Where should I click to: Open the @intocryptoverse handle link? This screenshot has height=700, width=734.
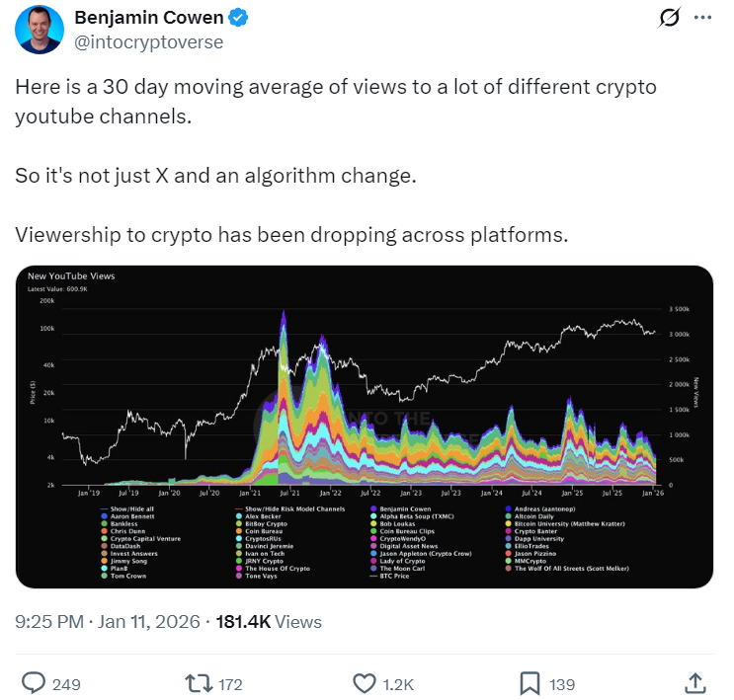click(147, 42)
